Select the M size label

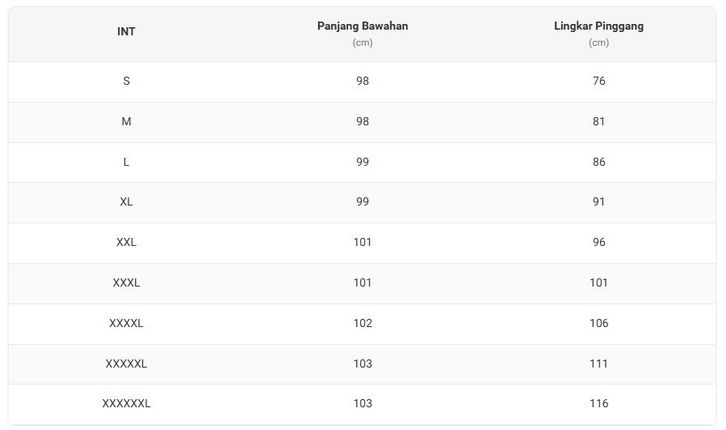tap(126, 122)
